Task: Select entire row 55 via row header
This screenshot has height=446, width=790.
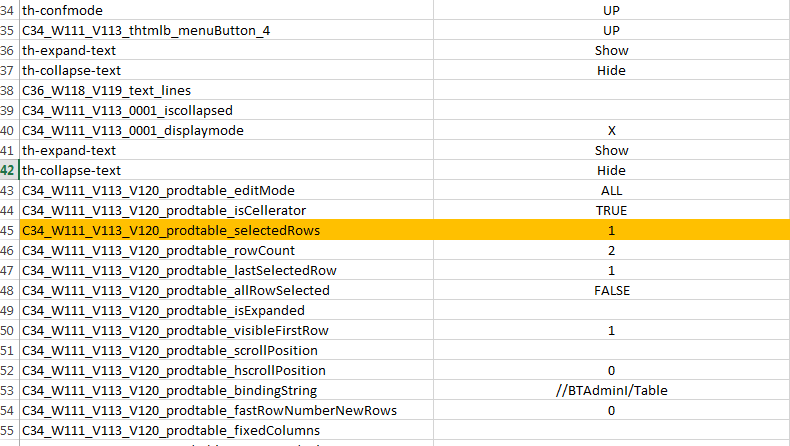Action: (x=9, y=430)
